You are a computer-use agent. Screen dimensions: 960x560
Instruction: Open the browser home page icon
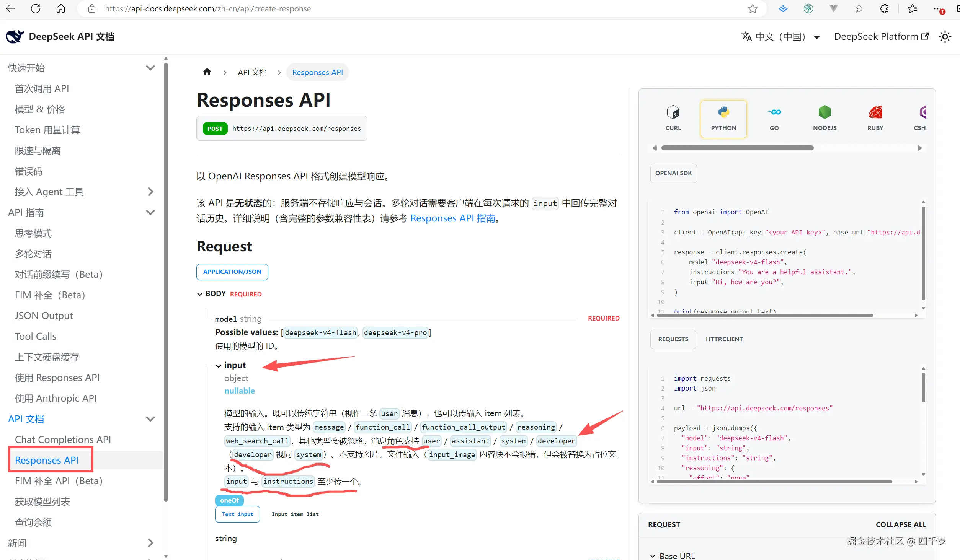coord(61,8)
